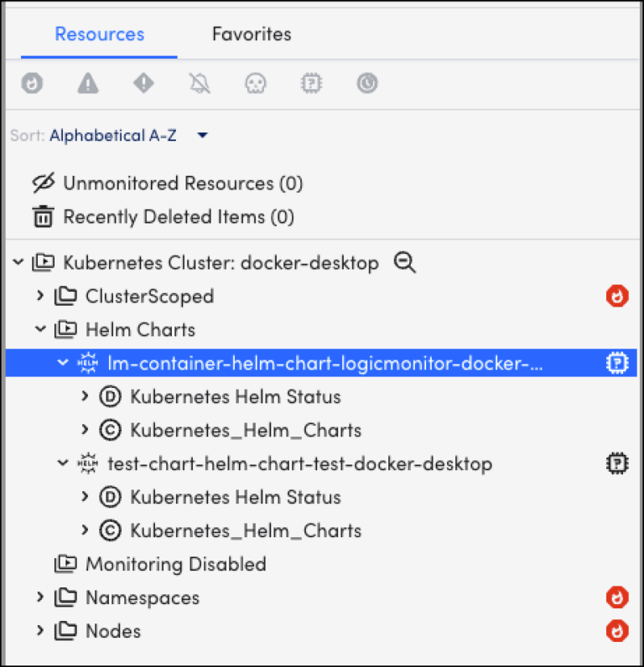
Task: Open Recently Deleted Items (0)
Action: pyautogui.click(x=178, y=217)
